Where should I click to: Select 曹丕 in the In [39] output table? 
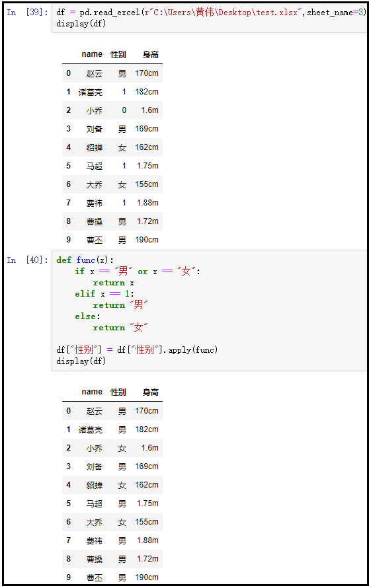pyautogui.click(x=94, y=240)
